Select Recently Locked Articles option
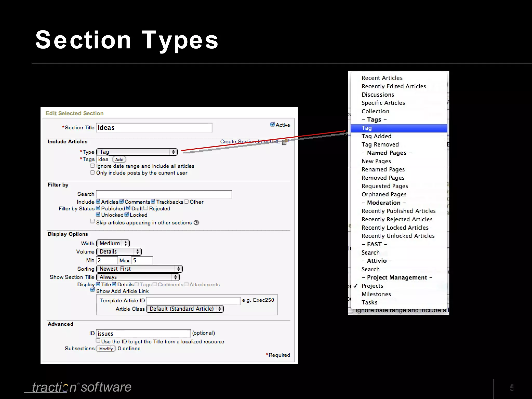 click(399, 228)
